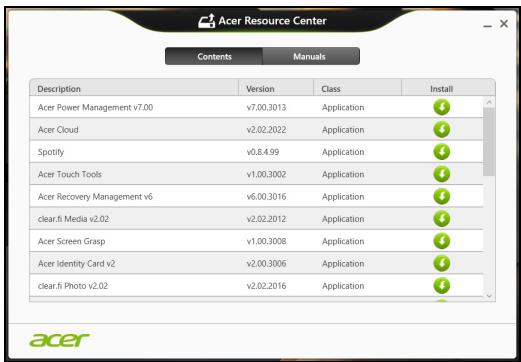Select the 'Acer Screen Grasp' entry
The width and height of the screenshot is (521, 362).
click(x=71, y=241)
